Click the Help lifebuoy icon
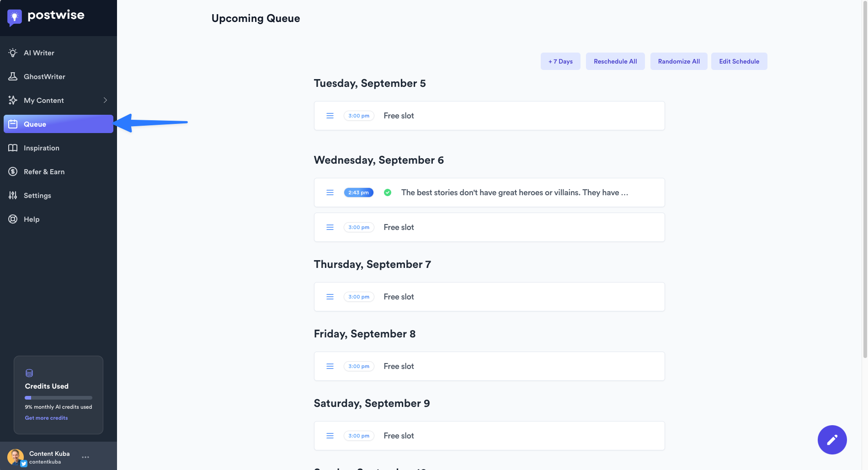 pos(13,219)
